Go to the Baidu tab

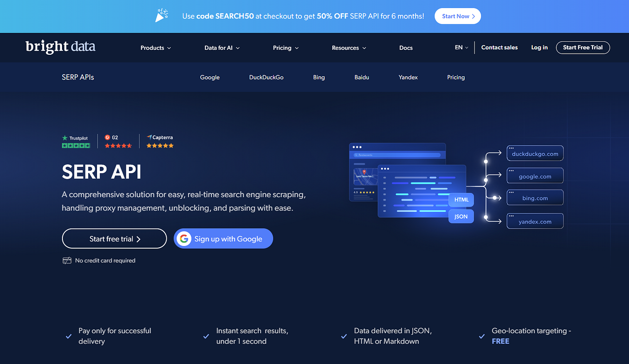(362, 77)
